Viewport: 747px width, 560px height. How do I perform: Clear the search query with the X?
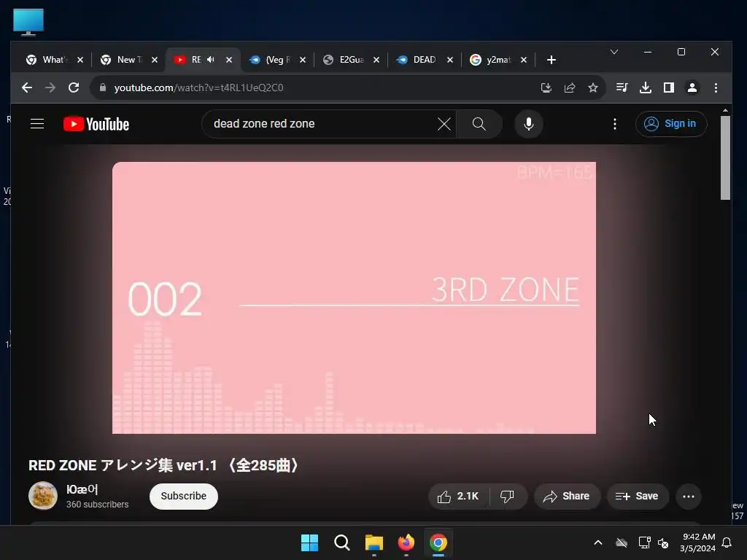click(x=444, y=124)
